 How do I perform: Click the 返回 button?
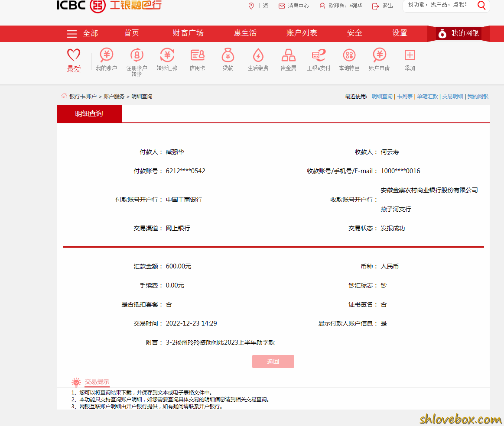tap(273, 361)
